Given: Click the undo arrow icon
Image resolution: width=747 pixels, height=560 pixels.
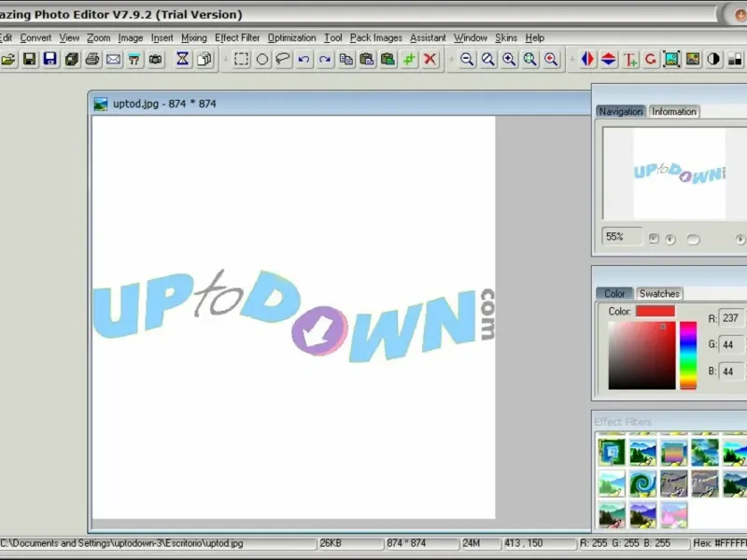Looking at the screenshot, I should pyautogui.click(x=304, y=60).
